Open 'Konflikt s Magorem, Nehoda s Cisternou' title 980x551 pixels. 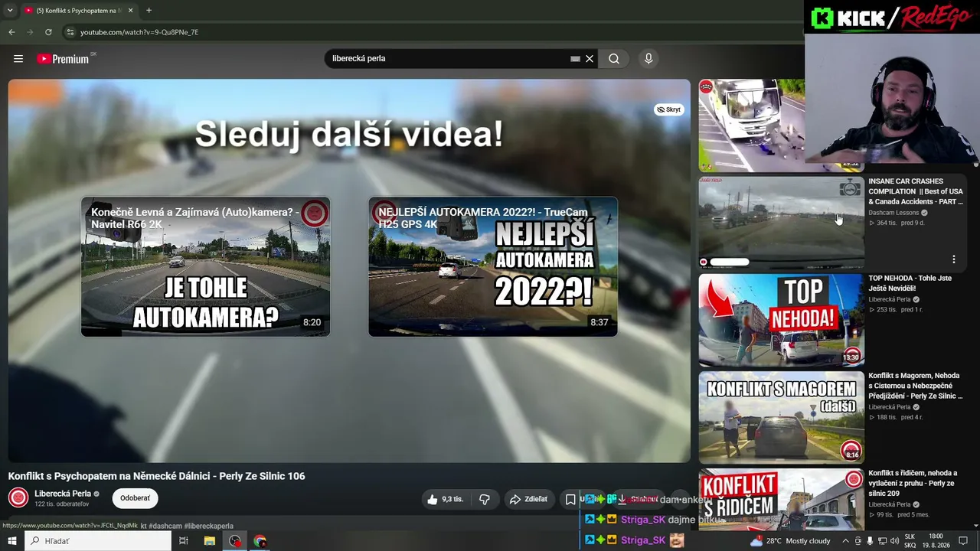point(915,386)
